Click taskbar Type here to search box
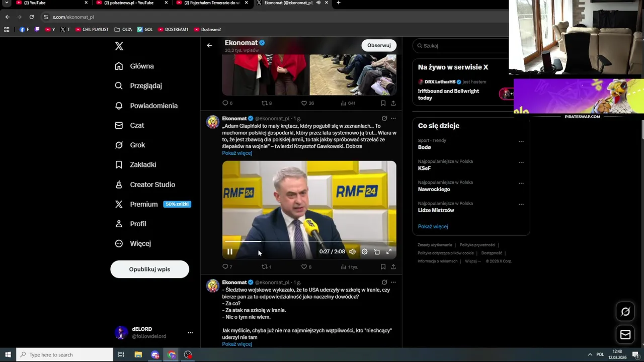 click(x=64, y=354)
